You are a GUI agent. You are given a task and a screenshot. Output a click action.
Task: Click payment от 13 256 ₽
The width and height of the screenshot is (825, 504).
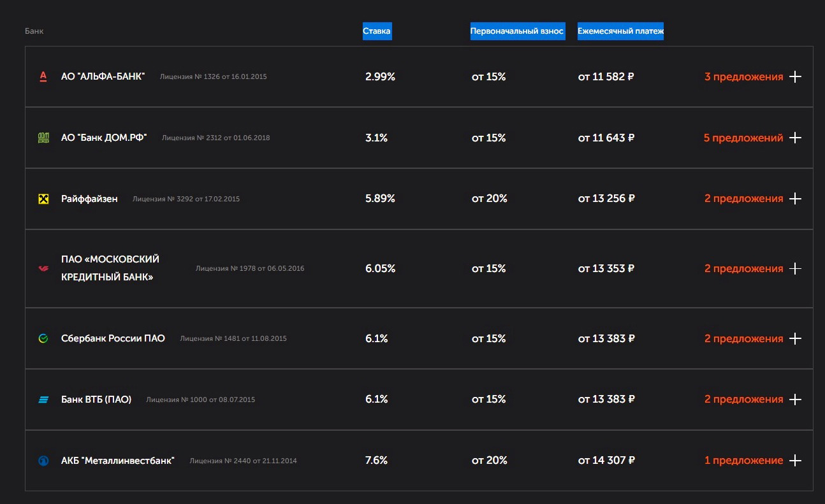tap(606, 199)
